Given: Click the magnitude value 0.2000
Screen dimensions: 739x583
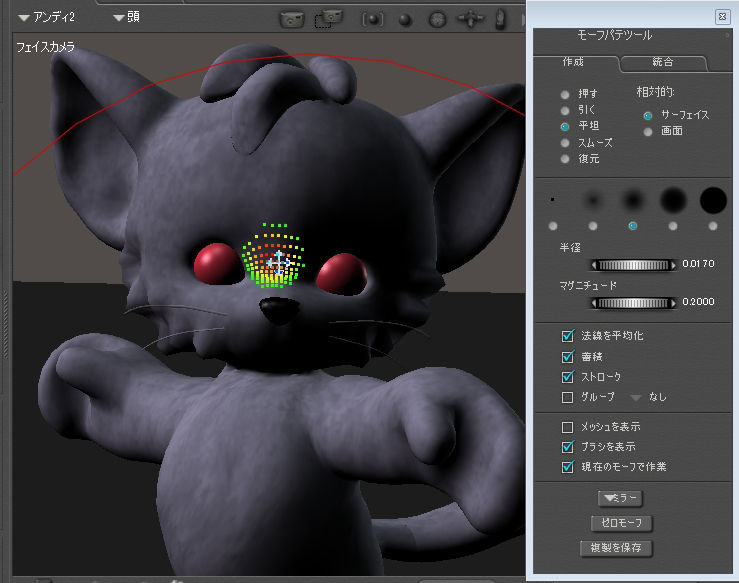Looking at the screenshot, I should coord(698,302).
